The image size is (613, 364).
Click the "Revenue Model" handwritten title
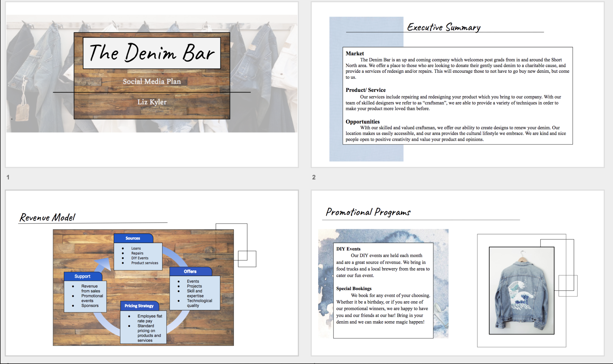tap(47, 217)
